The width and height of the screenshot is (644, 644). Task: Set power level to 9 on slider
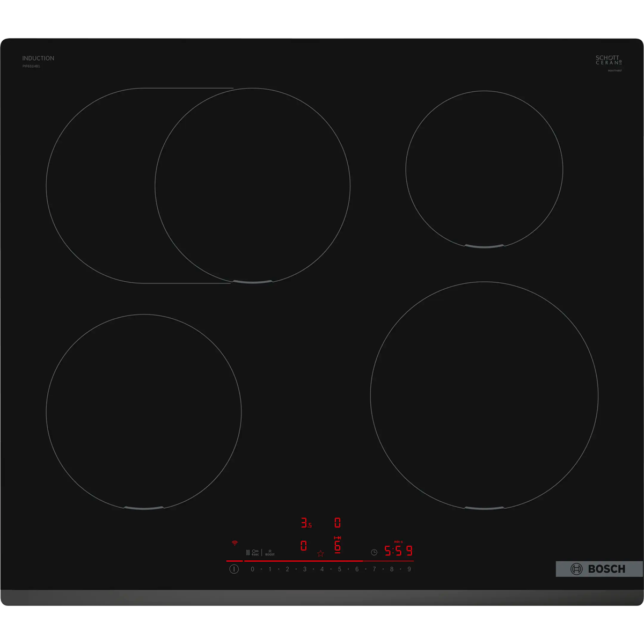(x=409, y=569)
